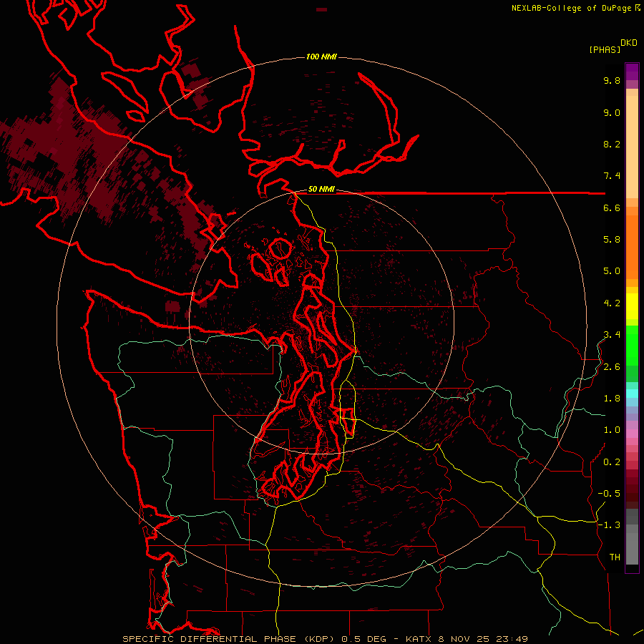
Task: Pick the bright green color bar segment
Action: click(x=632, y=346)
